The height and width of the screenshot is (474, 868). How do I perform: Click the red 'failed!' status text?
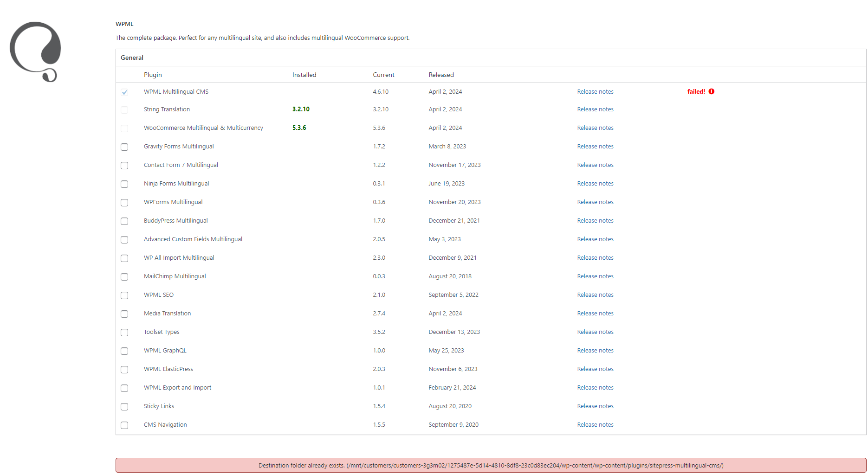tap(696, 92)
